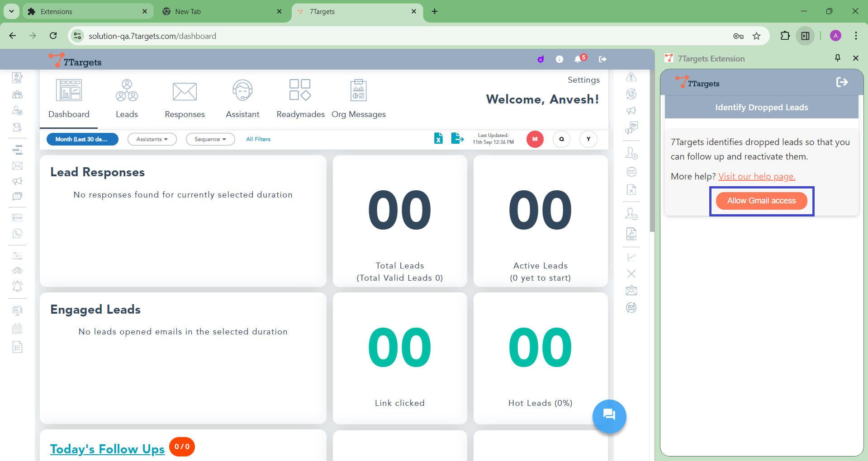
Task: Click the info icon in header
Action: coord(560,59)
